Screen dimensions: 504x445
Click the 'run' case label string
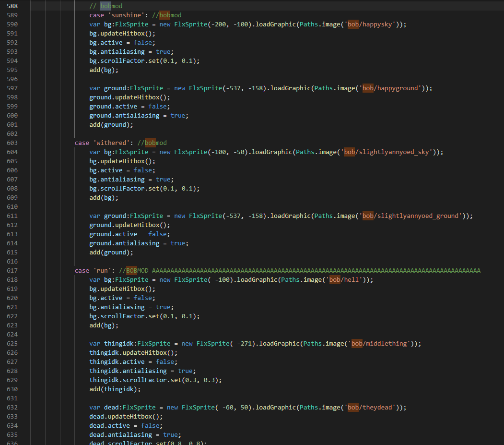point(102,270)
